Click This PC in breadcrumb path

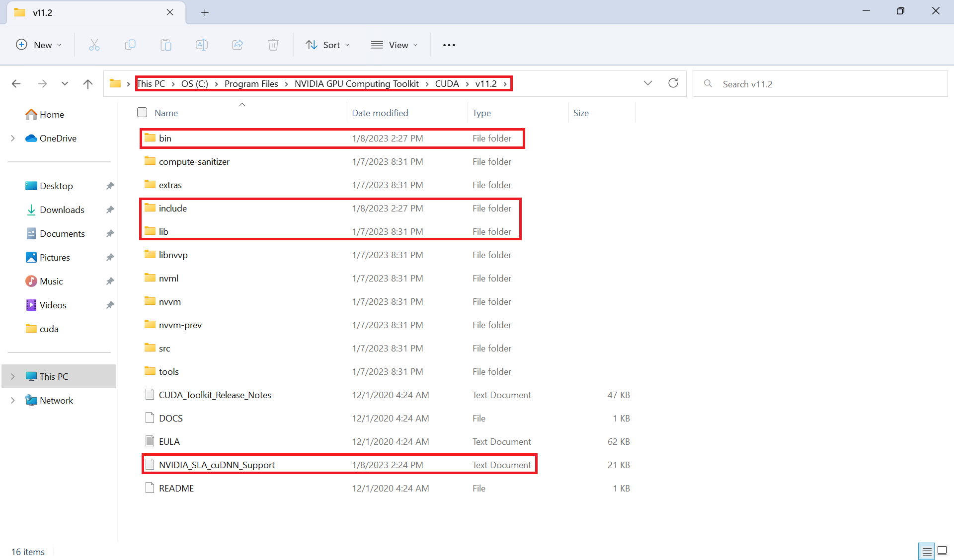click(x=151, y=84)
